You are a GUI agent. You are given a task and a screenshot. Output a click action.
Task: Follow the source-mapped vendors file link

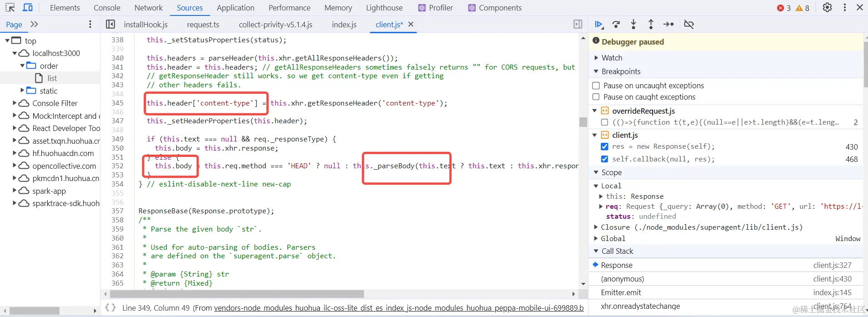coord(399,308)
